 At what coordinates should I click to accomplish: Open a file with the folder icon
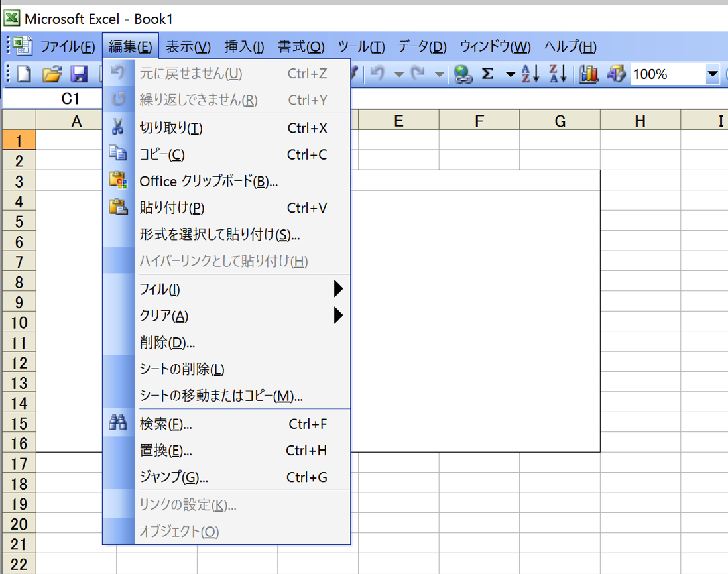[52, 74]
